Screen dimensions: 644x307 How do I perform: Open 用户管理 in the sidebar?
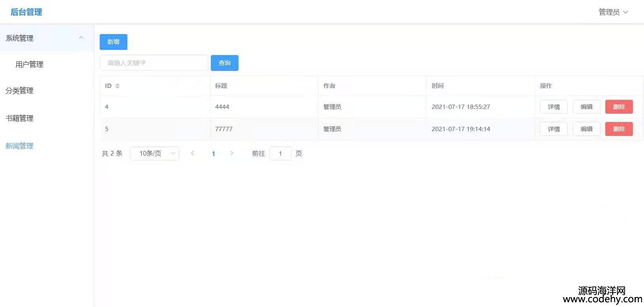(29, 65)
